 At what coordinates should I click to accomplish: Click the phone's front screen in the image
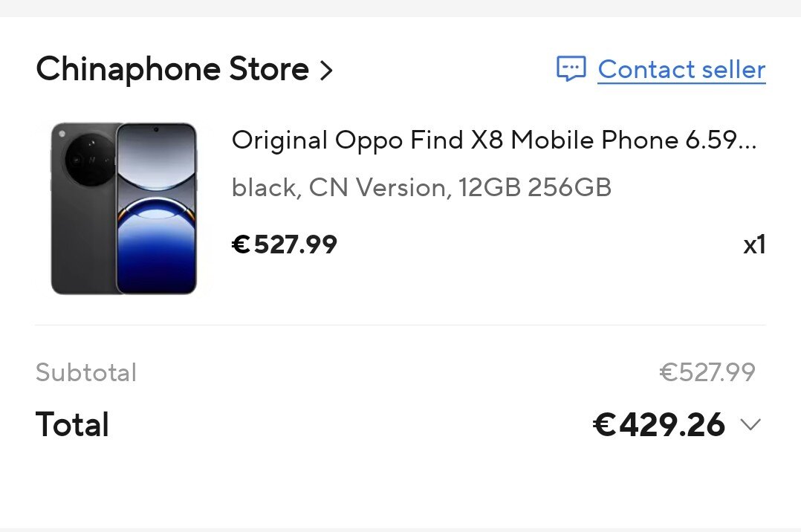156,215
